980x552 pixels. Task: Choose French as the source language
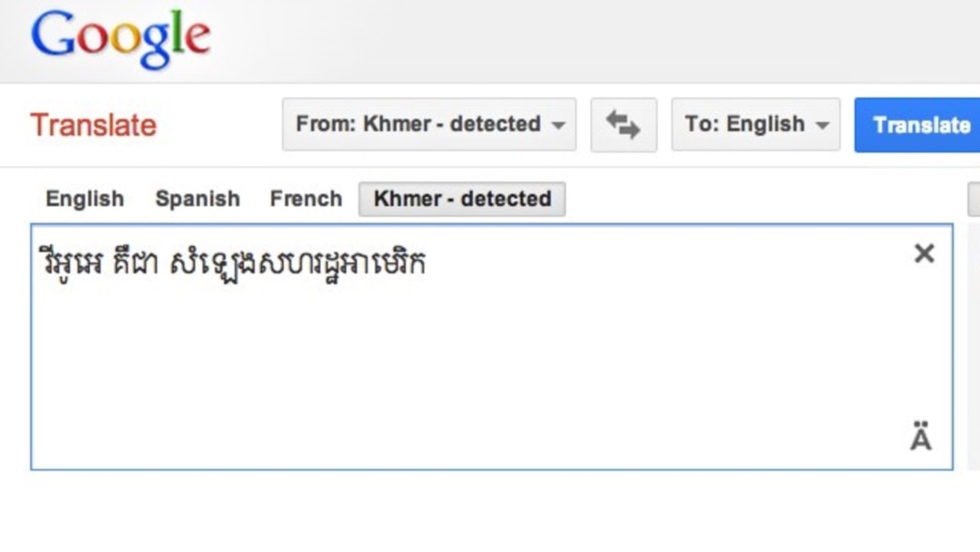pos(306,199)
